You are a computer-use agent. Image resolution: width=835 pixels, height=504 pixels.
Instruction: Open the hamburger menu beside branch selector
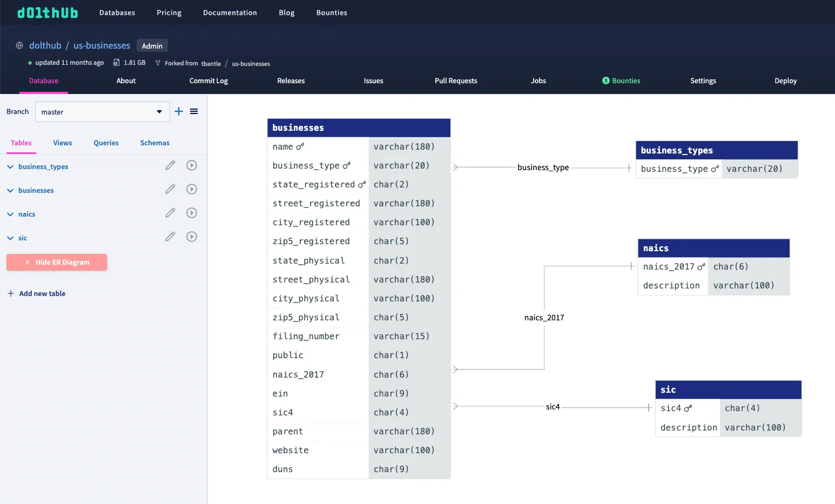click(194, 111)
